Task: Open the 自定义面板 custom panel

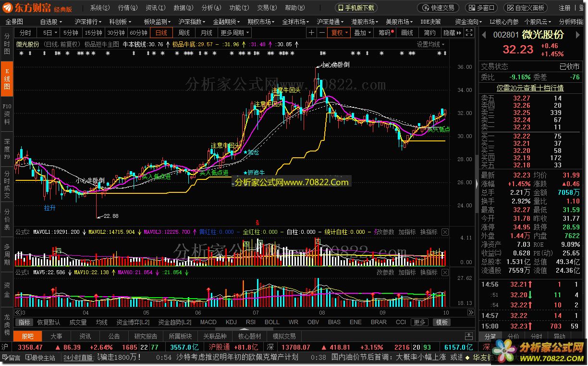Action: pyautogui.click(x=525, y=8)
